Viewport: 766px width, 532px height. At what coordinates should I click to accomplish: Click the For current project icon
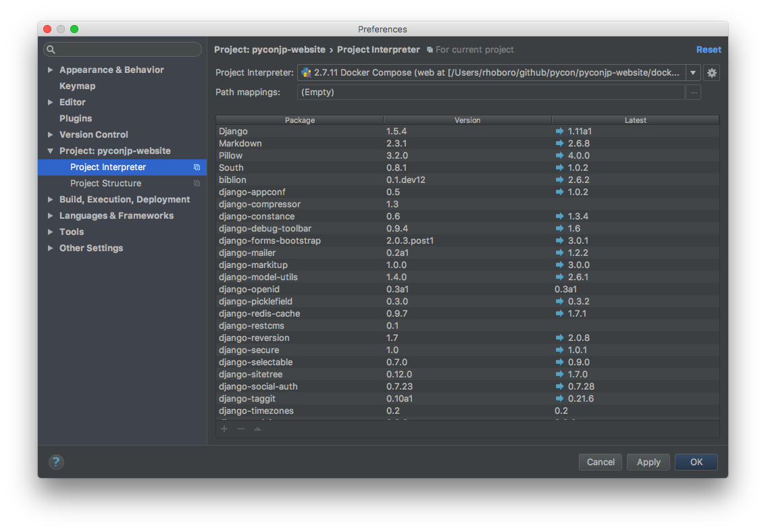(x=430, y=50)
